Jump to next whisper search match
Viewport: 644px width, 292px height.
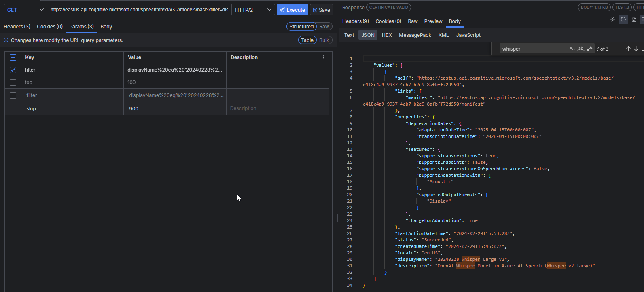pyautogui.click(x=636, y=49)
